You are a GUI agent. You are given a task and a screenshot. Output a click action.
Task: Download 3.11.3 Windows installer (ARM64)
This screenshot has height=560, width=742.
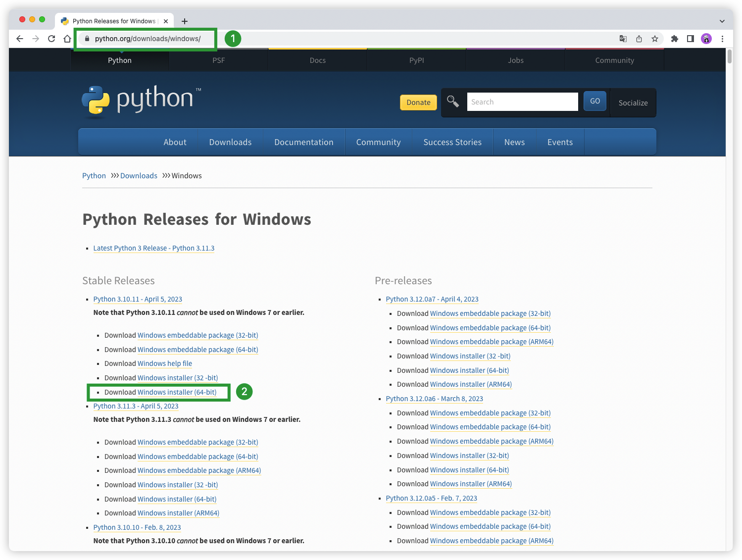tap(178, 513)
